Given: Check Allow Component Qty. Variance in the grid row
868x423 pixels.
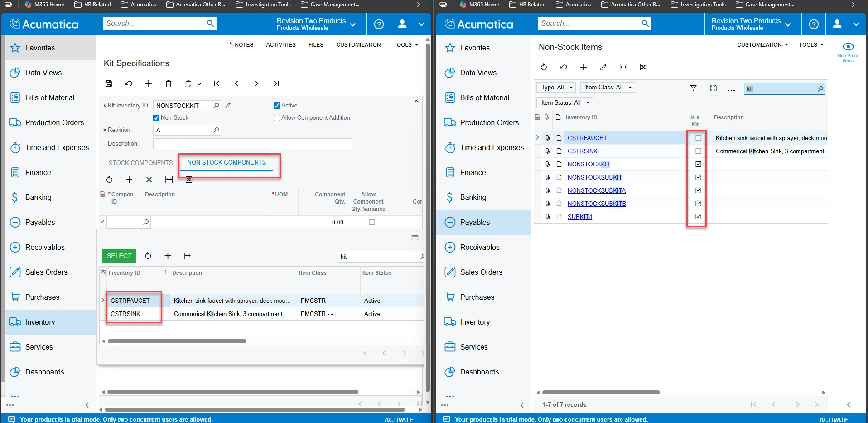Looking at the screenshot, I should point(372,222).
